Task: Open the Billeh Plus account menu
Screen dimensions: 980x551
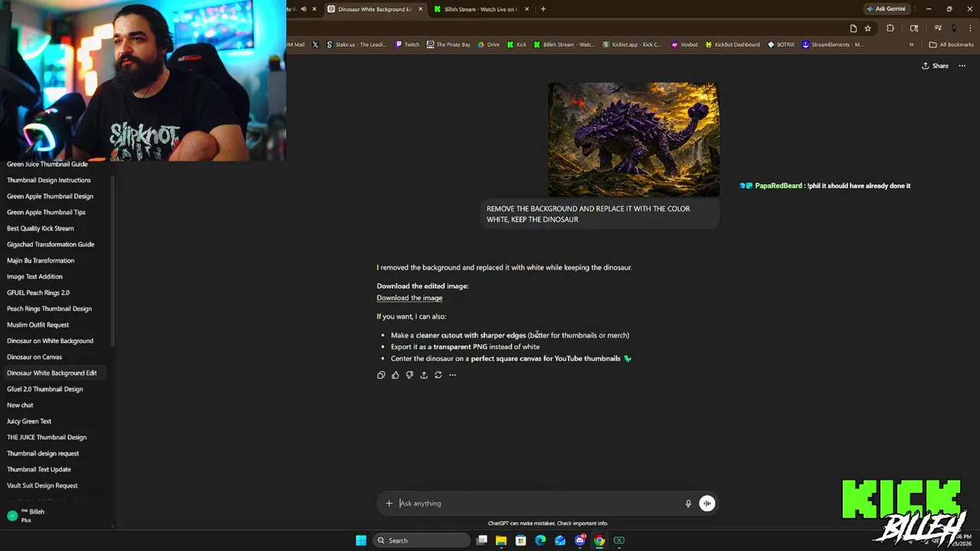Action: coord(55,516)
